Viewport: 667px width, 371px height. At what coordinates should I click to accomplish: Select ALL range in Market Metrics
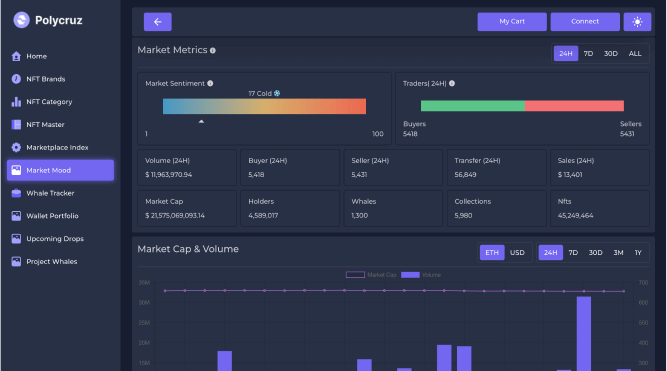(x=635, y=54)
